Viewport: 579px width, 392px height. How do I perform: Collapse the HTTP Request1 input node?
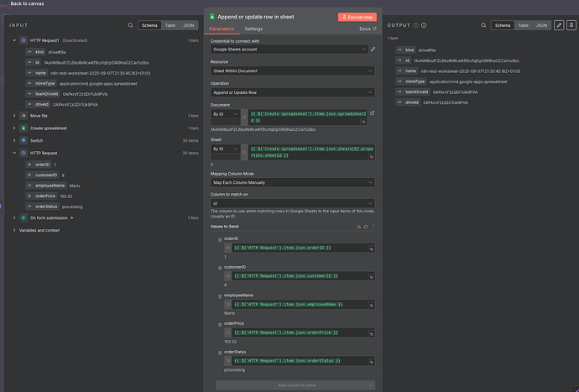(x=15, y=40)
